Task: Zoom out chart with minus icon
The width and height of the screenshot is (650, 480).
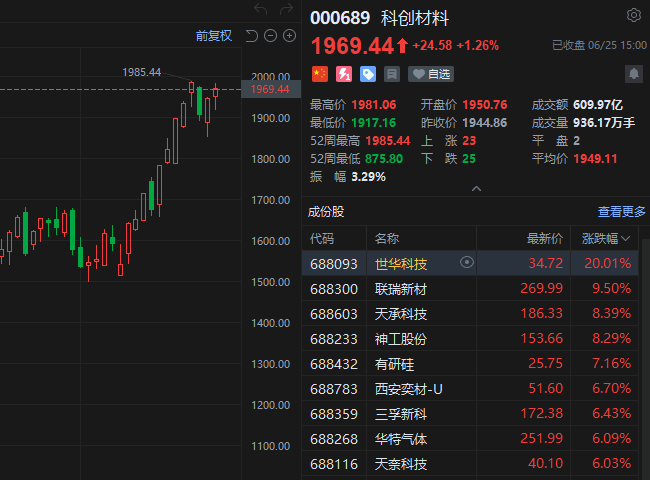Action: click(x=270, y=36)
